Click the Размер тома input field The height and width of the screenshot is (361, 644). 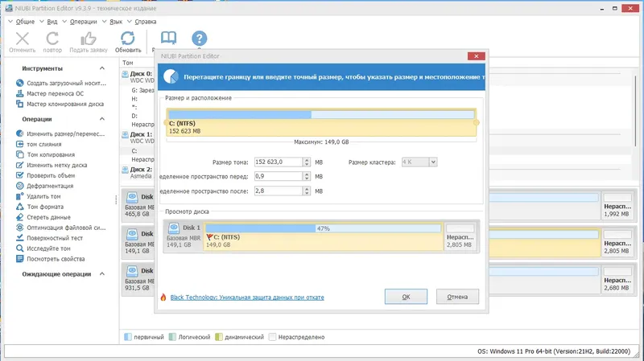[279, 162]
